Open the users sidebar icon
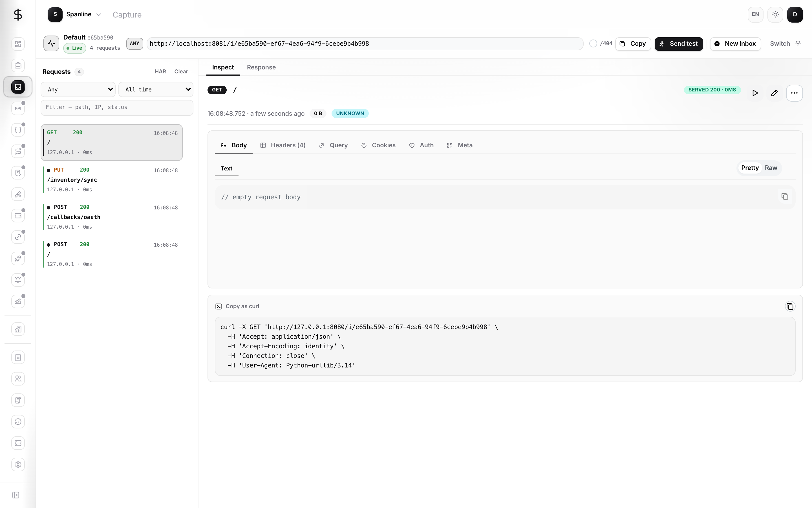812x508 pixels. pyautogui.click(x=18, y=379)
